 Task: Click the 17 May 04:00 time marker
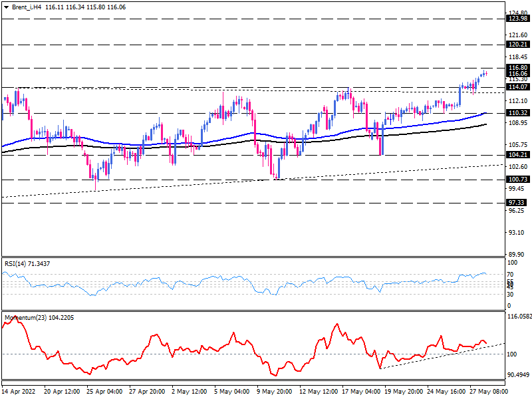pyautogui.click(x=359, y=393)
